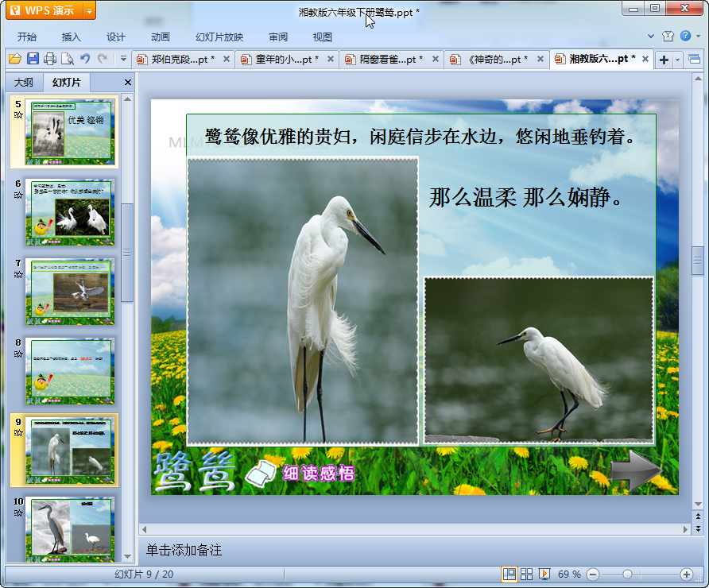Save the presentation with floppy disk icon
The height and width of the screenshot is (588, 709).
[33, 58]
